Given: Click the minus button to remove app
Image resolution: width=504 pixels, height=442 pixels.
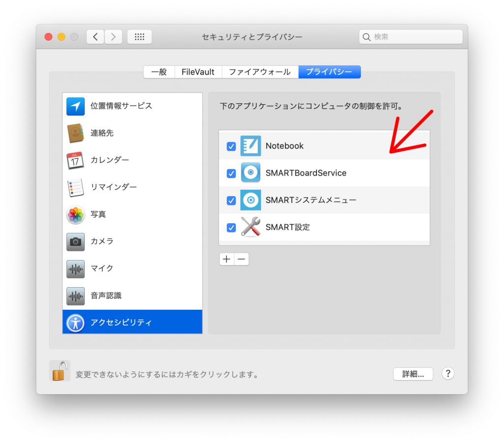Looking at the screenshot, I should point(241,259).
